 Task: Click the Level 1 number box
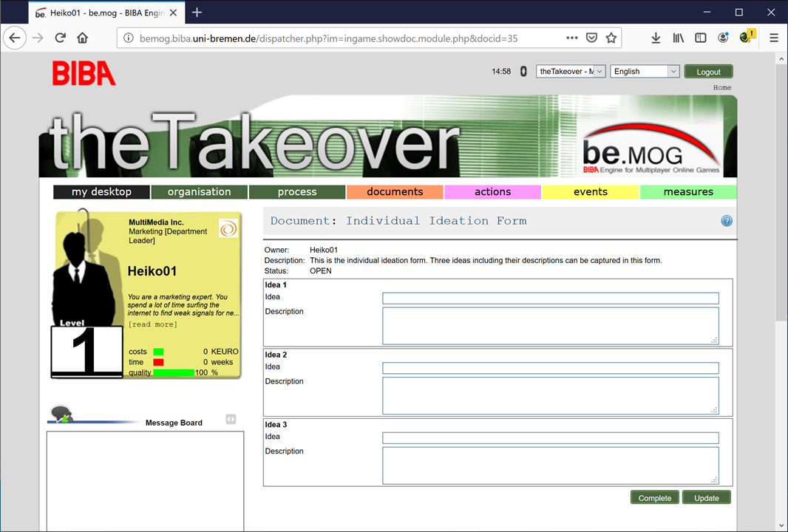coord(87,351)
